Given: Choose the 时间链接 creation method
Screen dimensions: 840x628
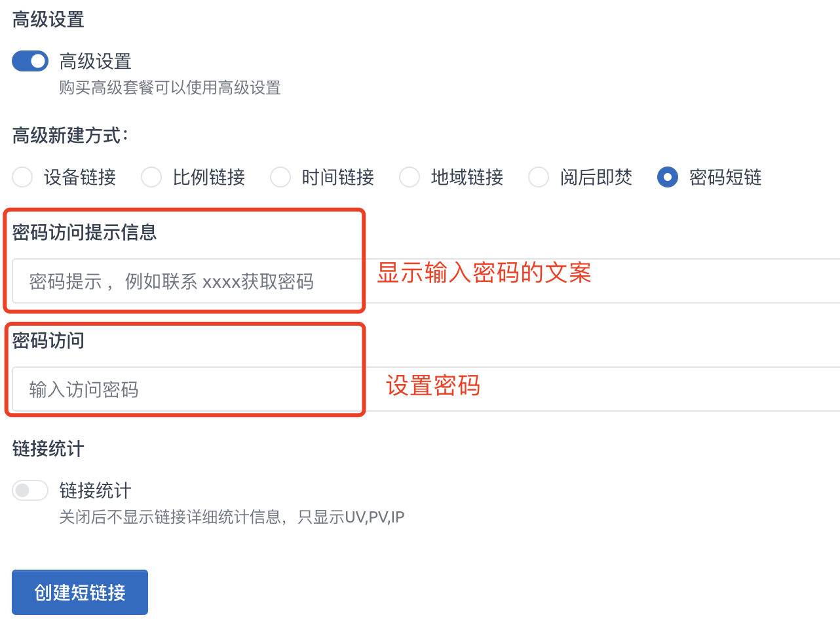Looking at the screenshot, I should 280,177.
